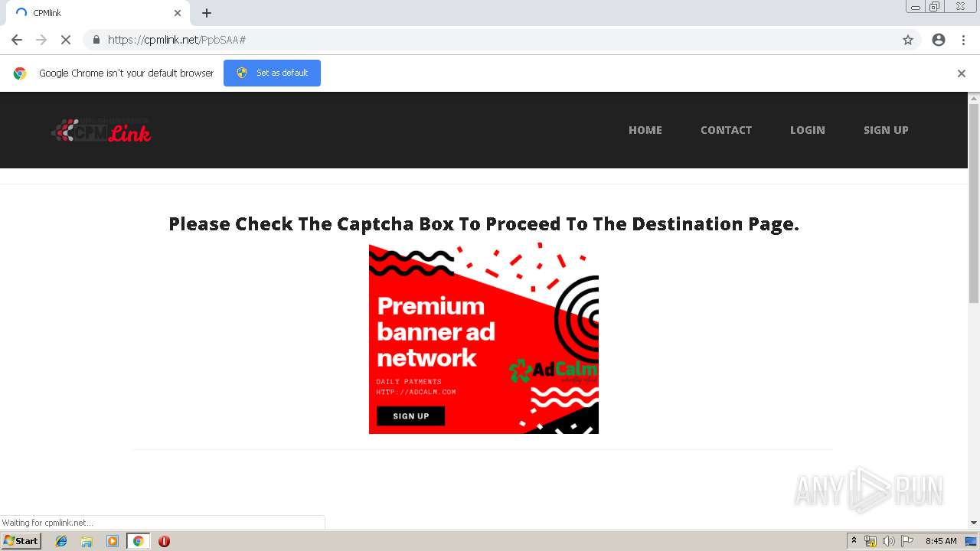Click the network tray icon
The height and width of the screenshot is (551, 980).
(x=871, y=541)
